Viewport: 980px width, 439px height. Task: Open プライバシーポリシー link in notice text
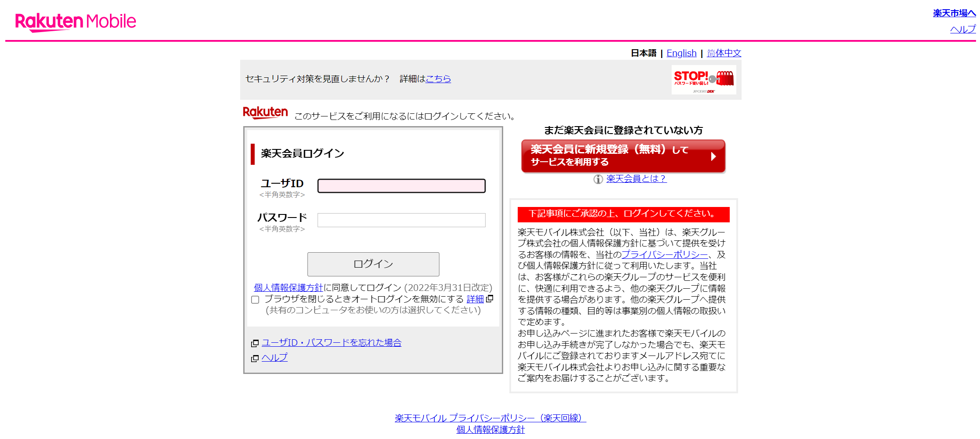tap(665, 254)
